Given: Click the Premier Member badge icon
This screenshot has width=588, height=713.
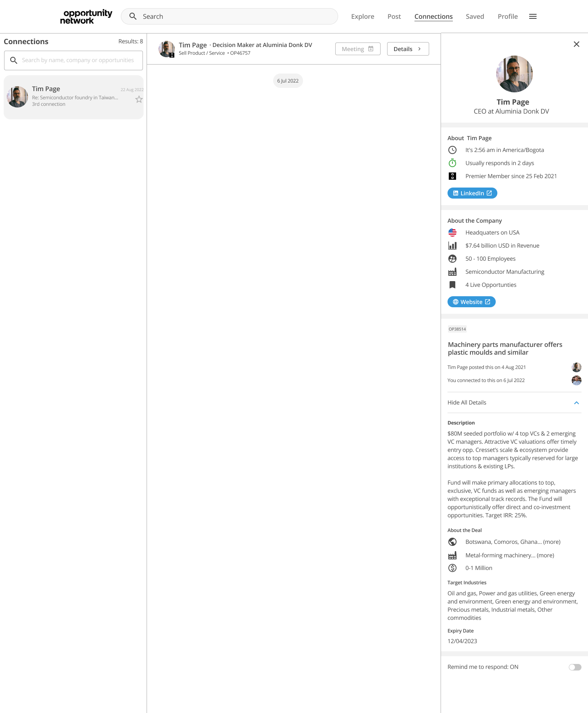Looking at the screenshot, I should tap(452, 176).
